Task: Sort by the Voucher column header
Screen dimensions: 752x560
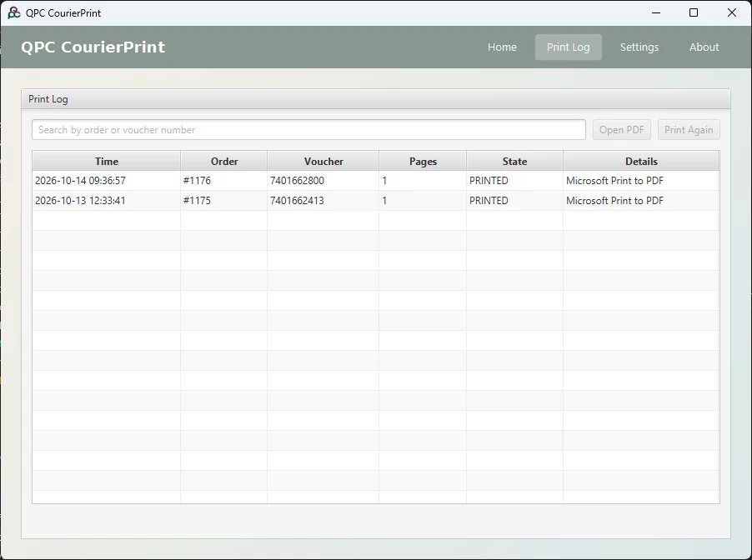Action: click(323, 161)
